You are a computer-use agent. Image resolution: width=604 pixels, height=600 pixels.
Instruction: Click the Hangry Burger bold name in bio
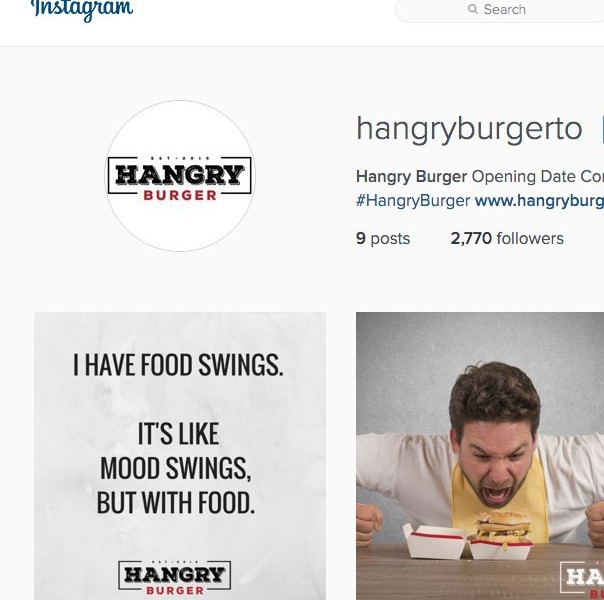pos(411,177)
